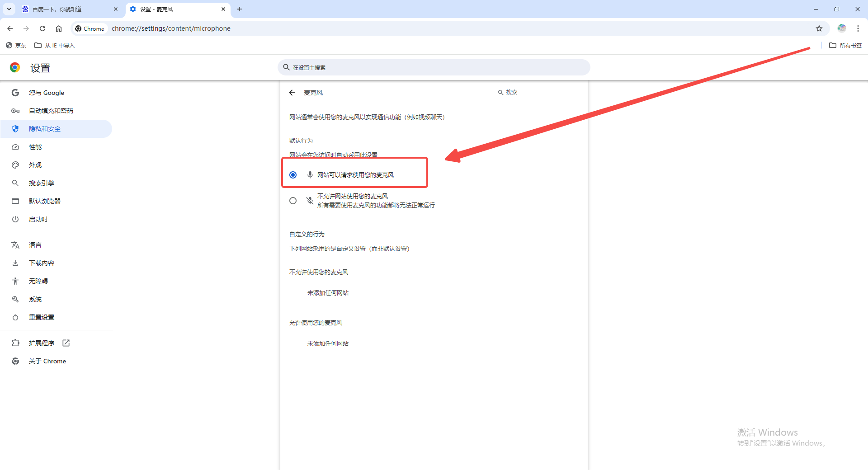Click the Chrome logo beside 设置 title
Screen dimensions: 868x470
click(15, 67)
